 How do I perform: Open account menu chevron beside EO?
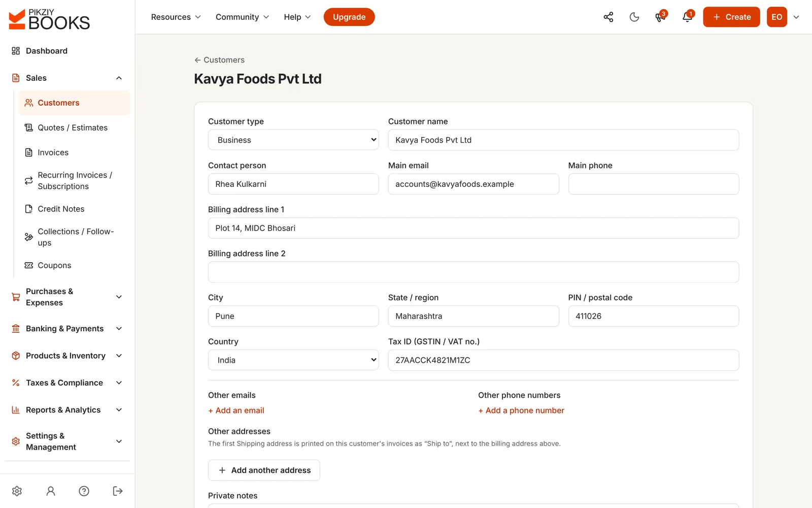(x=796, y=17)
